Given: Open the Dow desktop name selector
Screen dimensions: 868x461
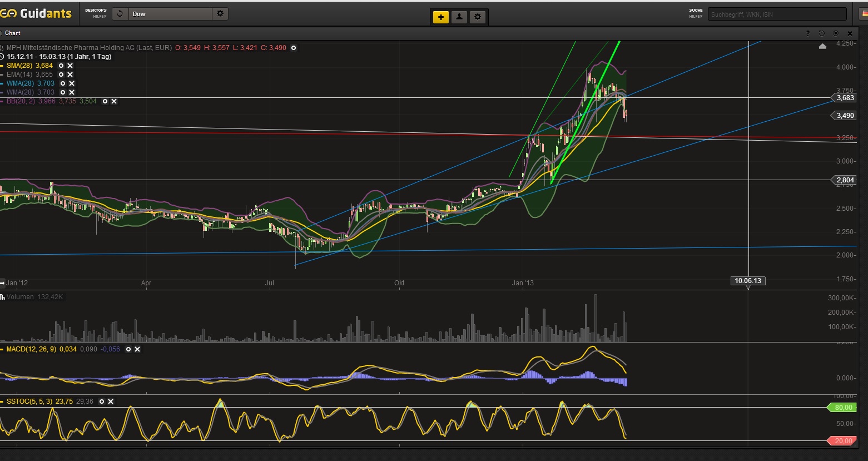Looking at the screenshot, I should [x=170, y=14].
